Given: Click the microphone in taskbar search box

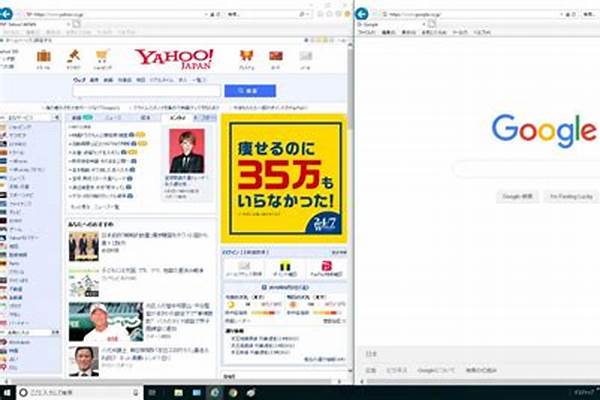Looking at the screenshot, I should pos(135,393).
